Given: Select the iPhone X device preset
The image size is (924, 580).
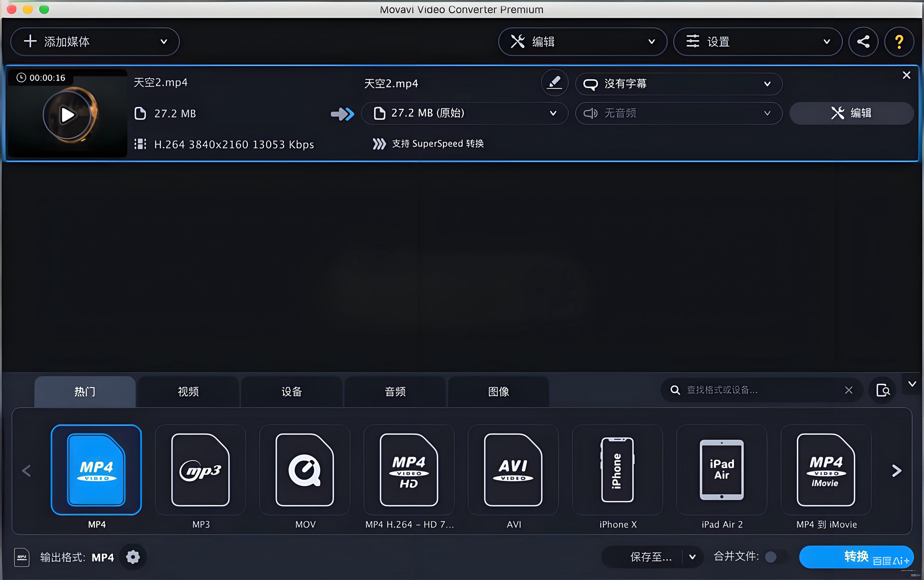Looking at the screenshot, I should 617,470.
